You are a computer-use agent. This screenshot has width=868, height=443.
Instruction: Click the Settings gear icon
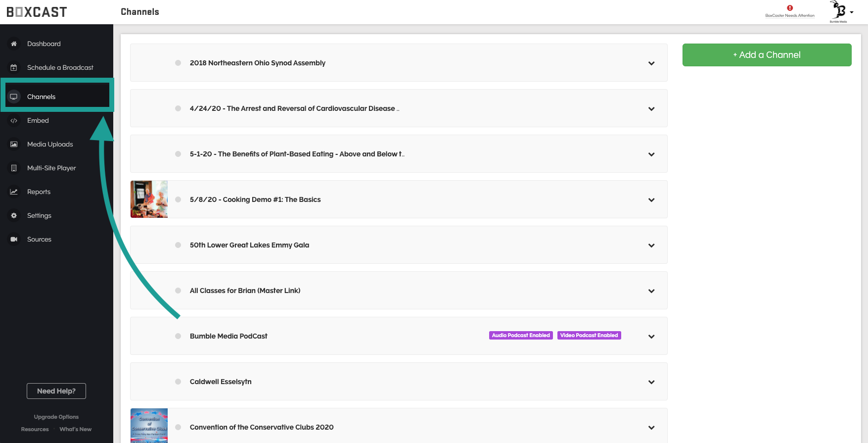[14, 216]
